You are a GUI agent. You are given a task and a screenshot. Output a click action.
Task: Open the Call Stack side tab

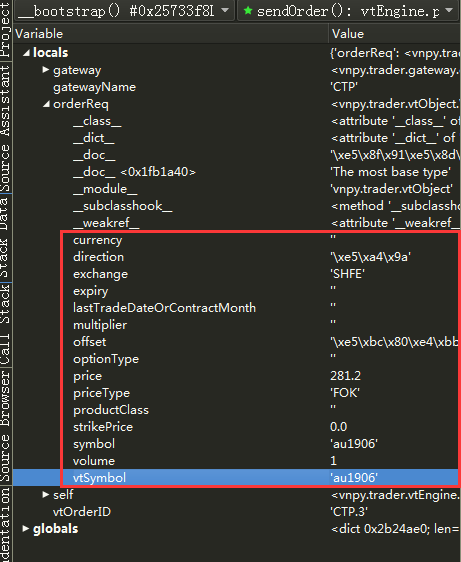coord(5,324)
